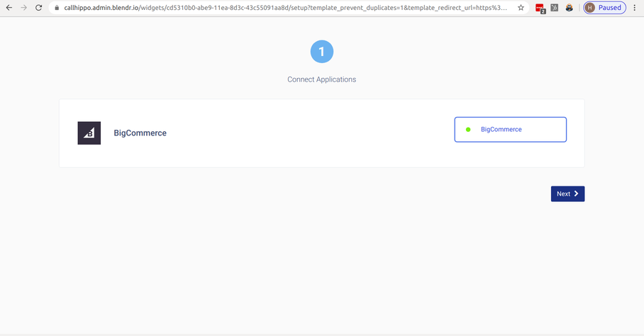Focus the address bar URL
The width and height of the screenshot is (644, 336).
point(285,8)
